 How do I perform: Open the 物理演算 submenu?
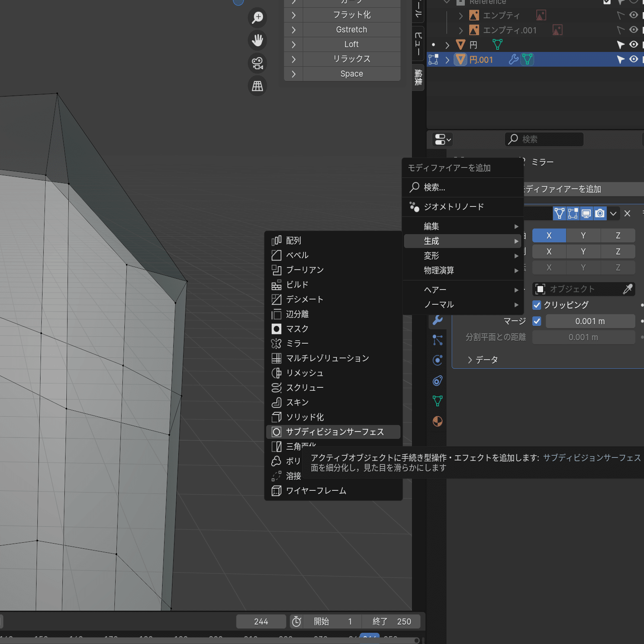[x=463, y=270]
